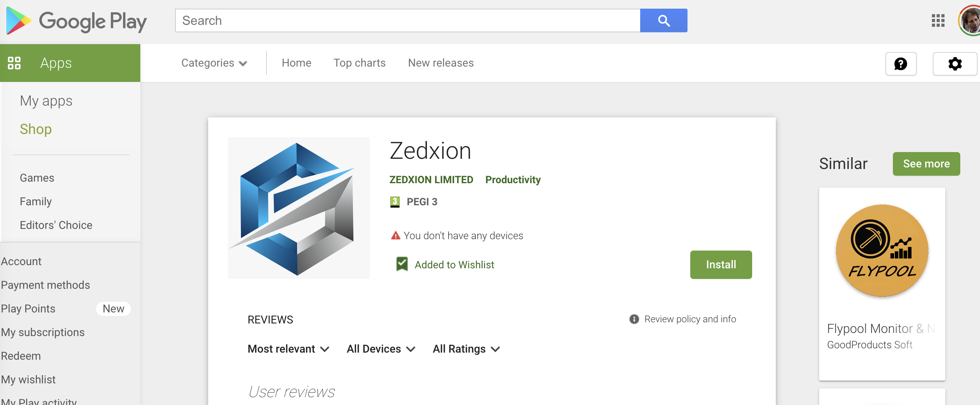Select Shop in sidebar
The image size is (980, 405).
pos(35,129)
